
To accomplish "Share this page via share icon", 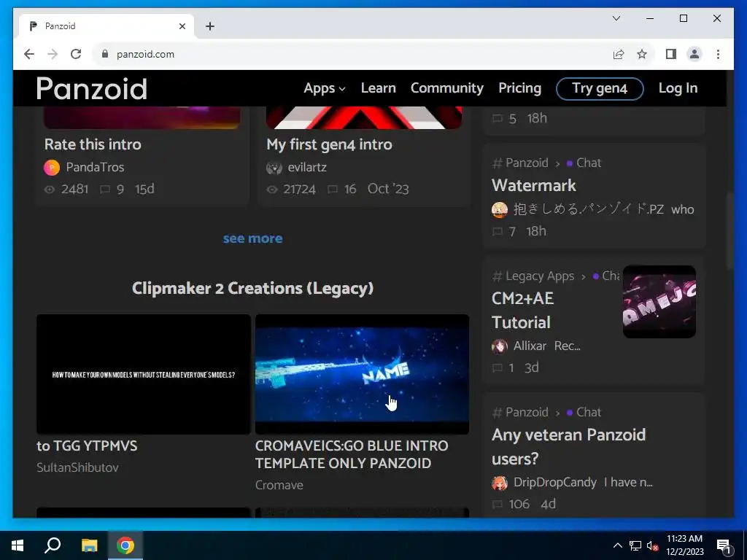I will click(x=619, y=54).
